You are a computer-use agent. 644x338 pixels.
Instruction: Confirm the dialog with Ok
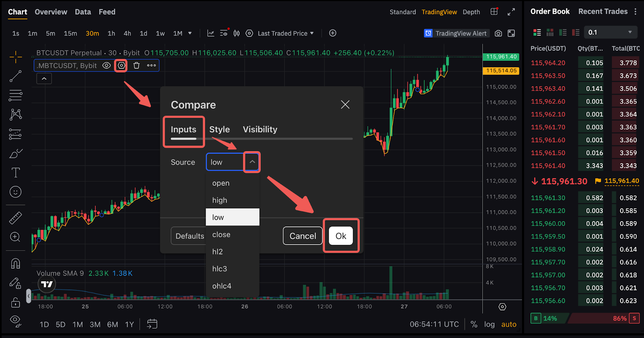[x=341, y=236]
